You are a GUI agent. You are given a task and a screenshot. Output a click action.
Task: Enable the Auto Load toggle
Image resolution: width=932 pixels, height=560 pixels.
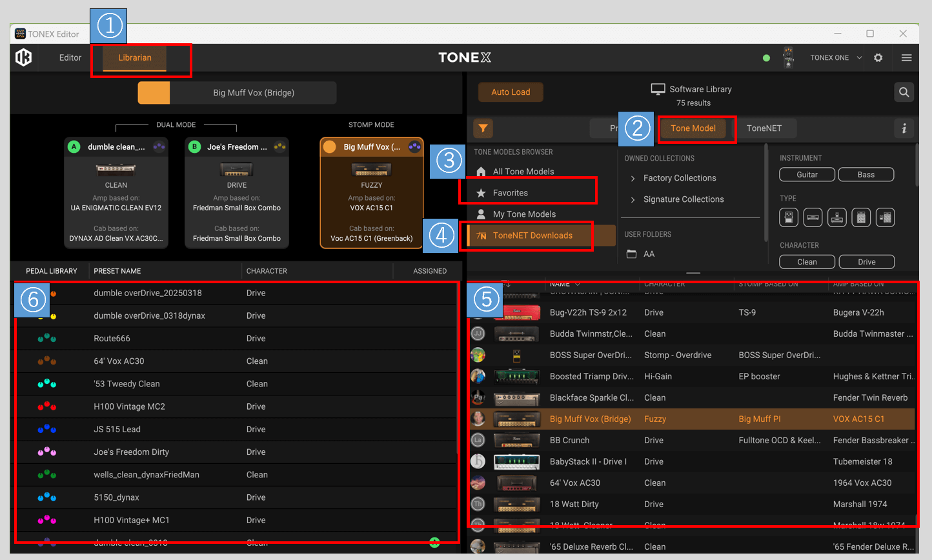point(511,92)
